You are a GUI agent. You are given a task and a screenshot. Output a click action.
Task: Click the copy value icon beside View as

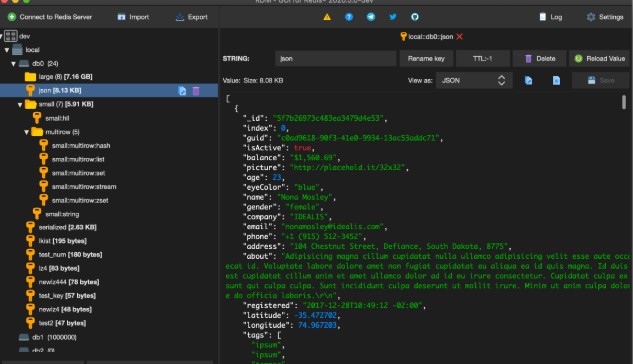528,80
